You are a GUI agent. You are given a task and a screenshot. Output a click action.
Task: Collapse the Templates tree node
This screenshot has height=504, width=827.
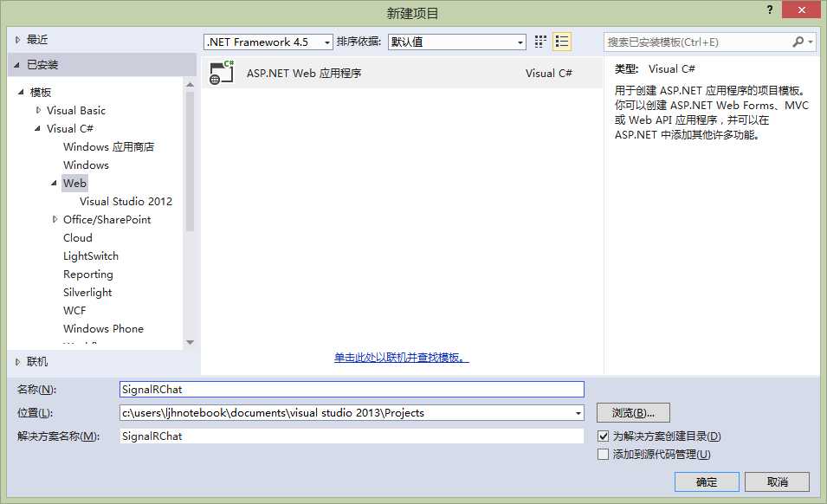[21, 93]
